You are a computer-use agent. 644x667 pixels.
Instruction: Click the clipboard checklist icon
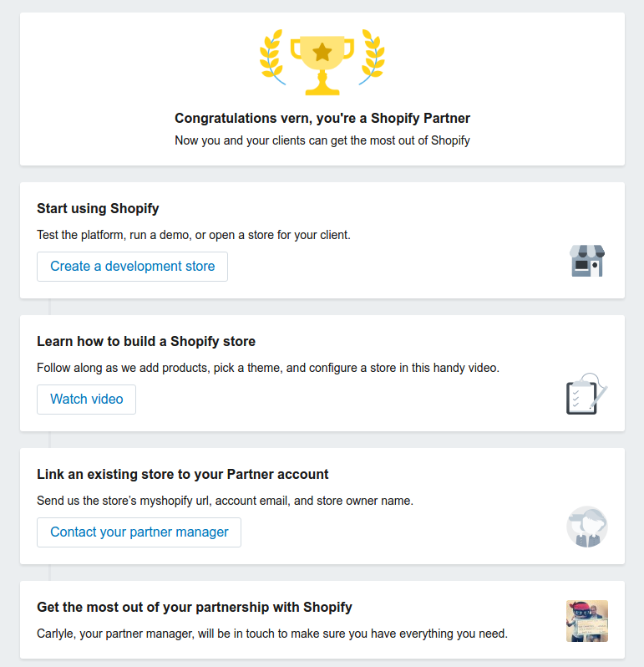tap(586, 394)
